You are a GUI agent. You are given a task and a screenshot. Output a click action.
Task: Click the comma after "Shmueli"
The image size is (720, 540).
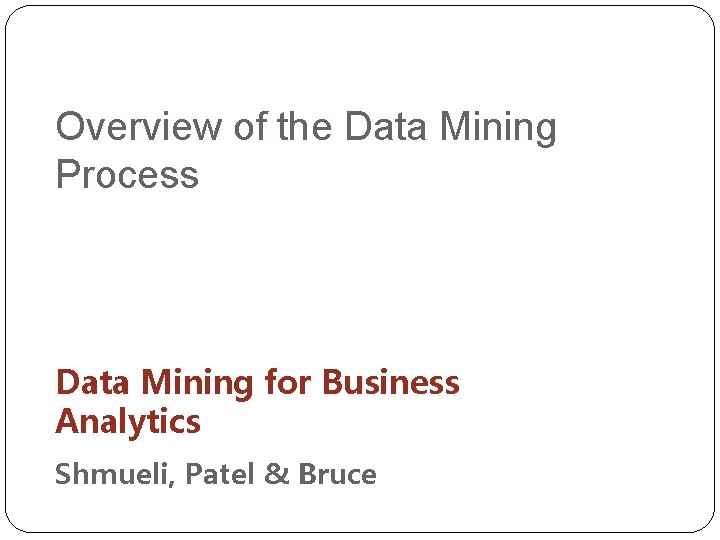click(172, 483)
